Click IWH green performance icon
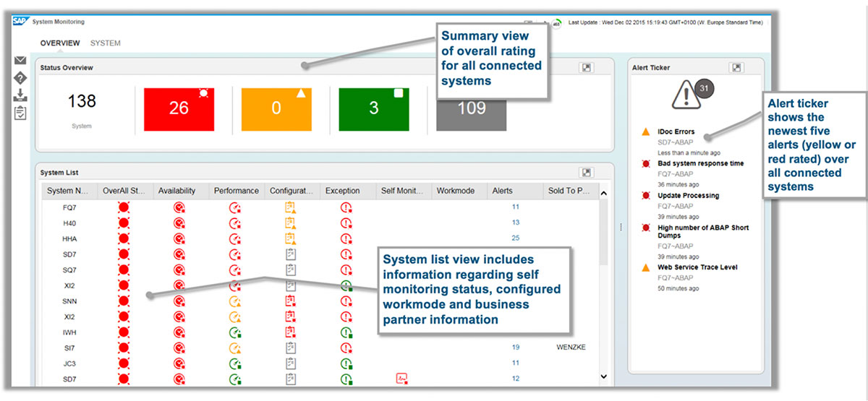Screen dimensions: 868x401 (235, 332)
